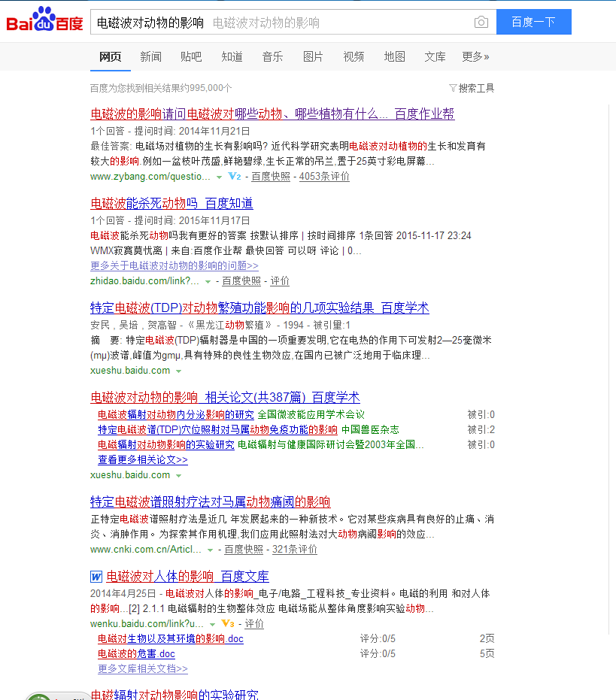Switch to the 音乐 tab
This screenshot has width=616, height=700.
[x=272, y=56]
